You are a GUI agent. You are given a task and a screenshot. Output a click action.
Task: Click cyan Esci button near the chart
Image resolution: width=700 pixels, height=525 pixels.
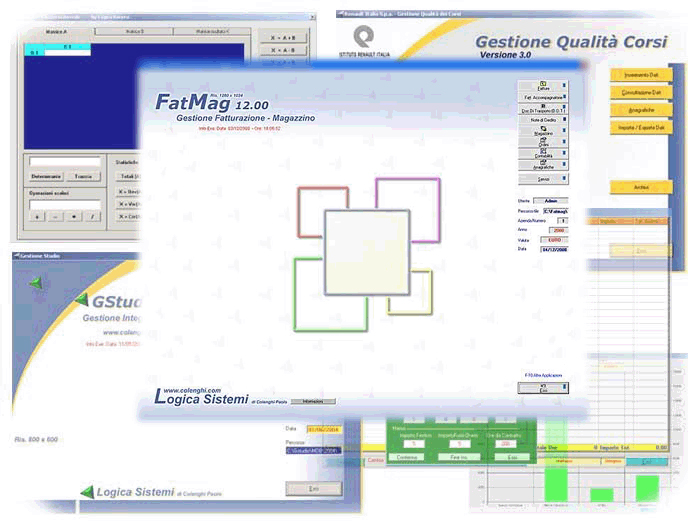tap(646, 462)
